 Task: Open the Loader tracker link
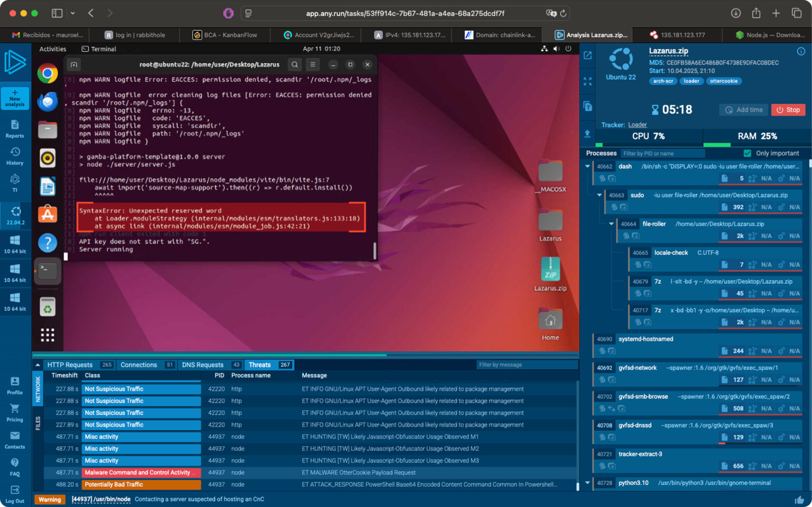click(x=637, y=125)
